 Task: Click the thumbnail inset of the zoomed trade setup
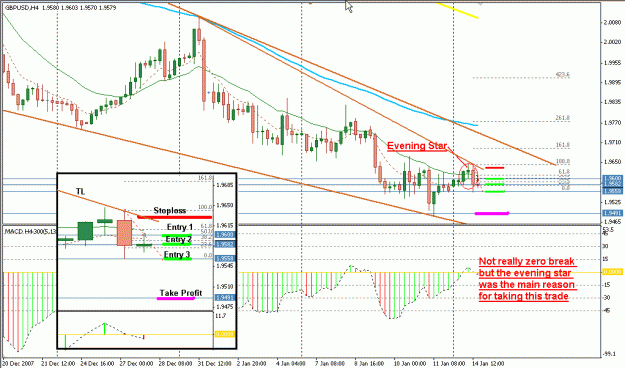tap(147, 261)
